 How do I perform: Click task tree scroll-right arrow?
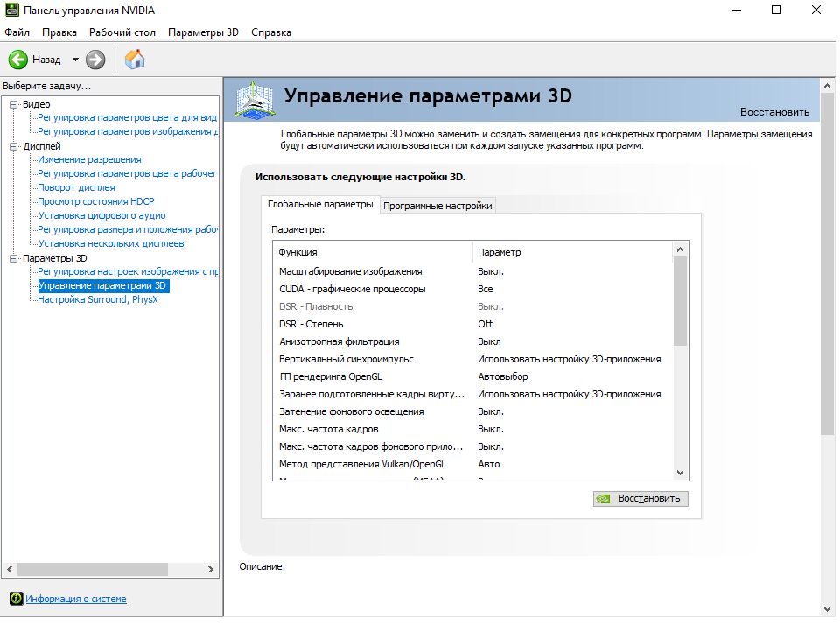211,569
